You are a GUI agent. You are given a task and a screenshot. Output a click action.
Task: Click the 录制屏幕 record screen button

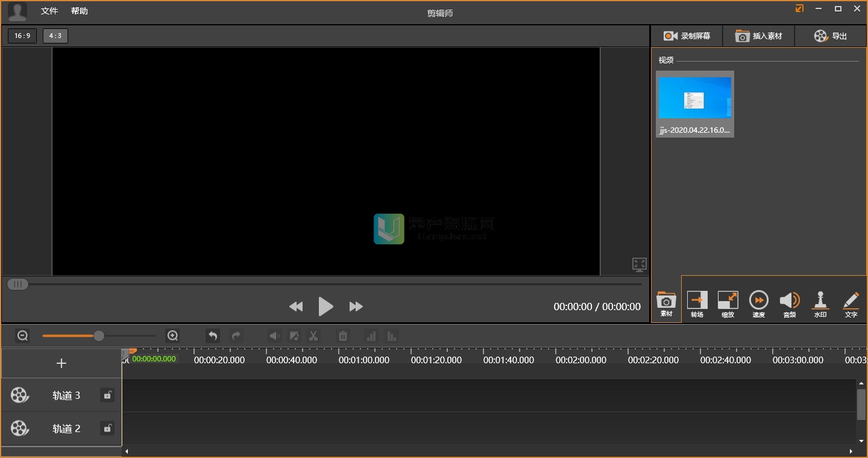pyautogui.click(x=687, y=36)
